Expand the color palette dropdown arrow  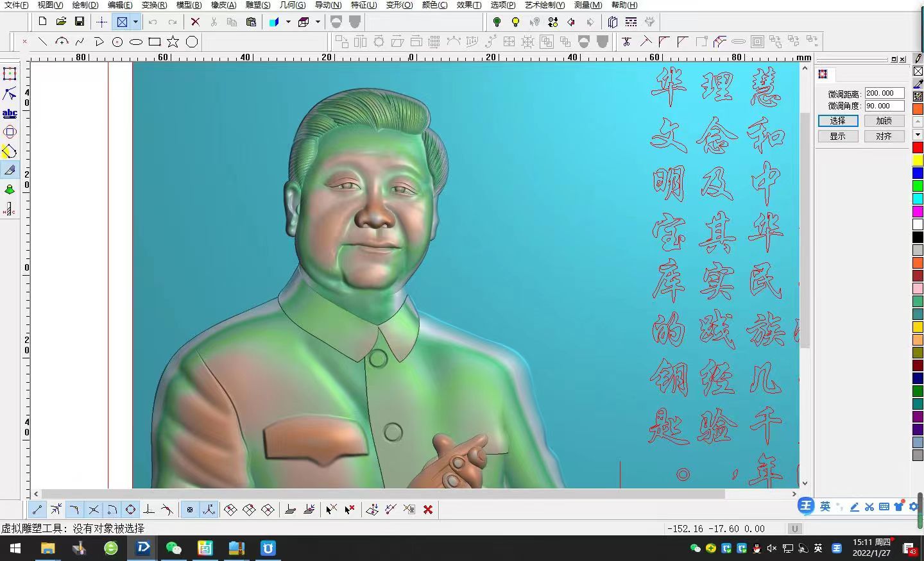tap(918, 135)
